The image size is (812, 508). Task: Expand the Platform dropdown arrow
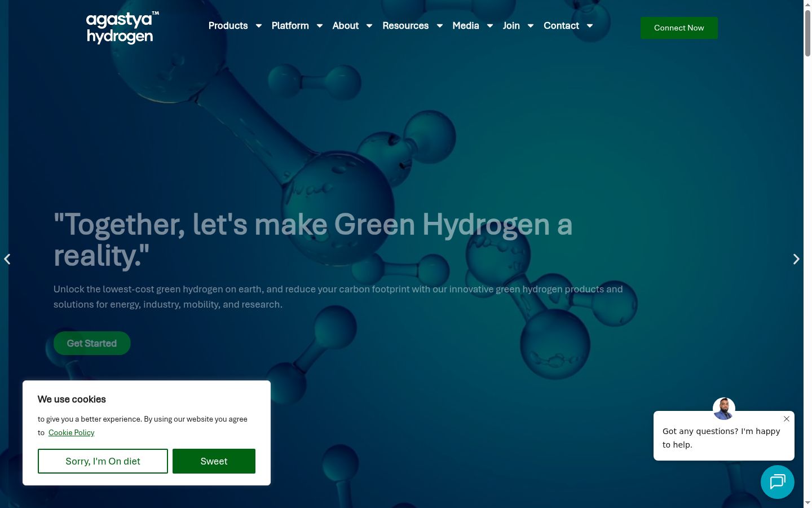click(320, 26)
